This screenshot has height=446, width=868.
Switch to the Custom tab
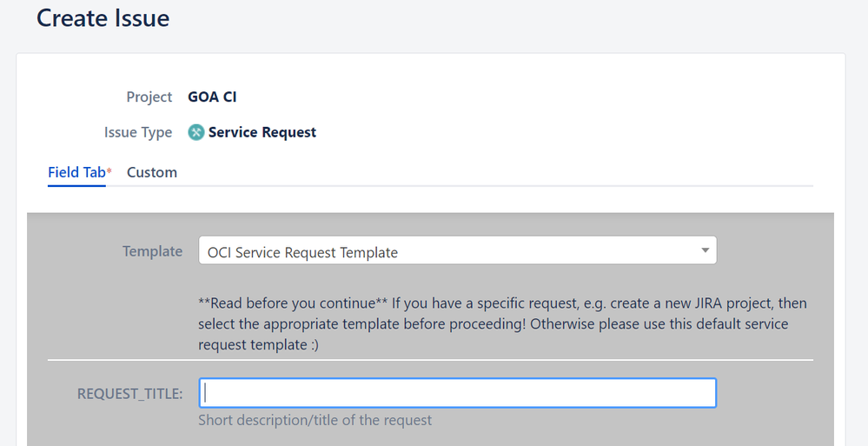[x=152, y=172]
